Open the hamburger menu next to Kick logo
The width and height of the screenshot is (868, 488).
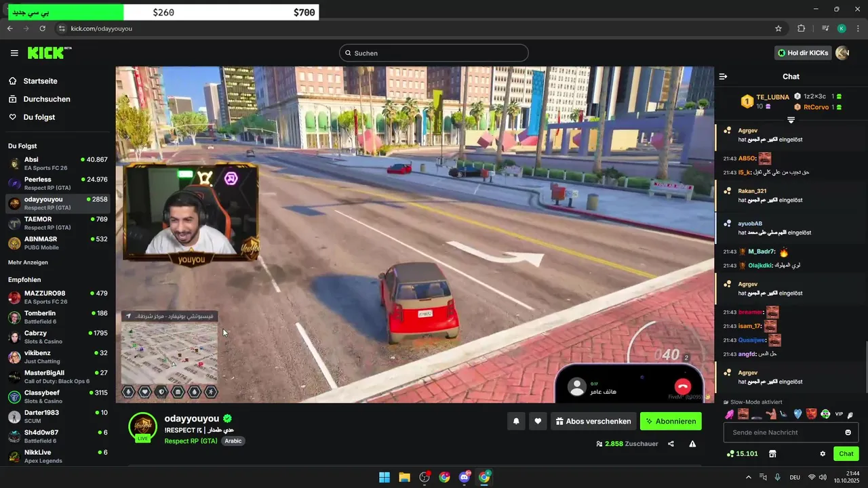click(14, 53)
